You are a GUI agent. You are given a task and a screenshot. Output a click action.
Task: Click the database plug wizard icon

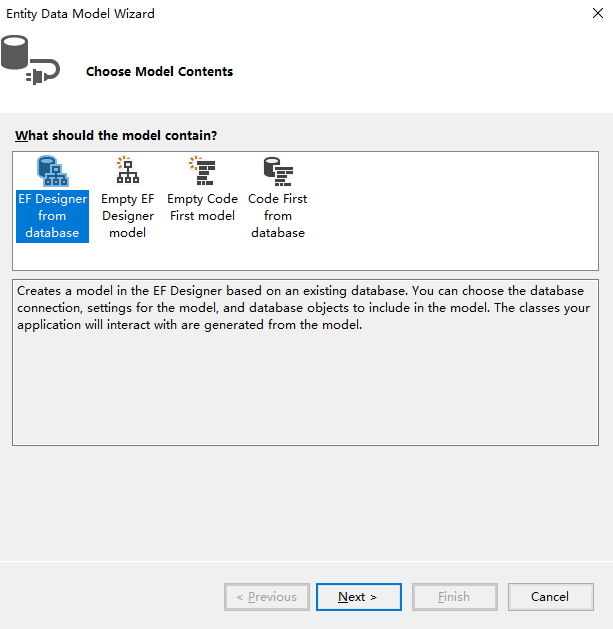30,60
